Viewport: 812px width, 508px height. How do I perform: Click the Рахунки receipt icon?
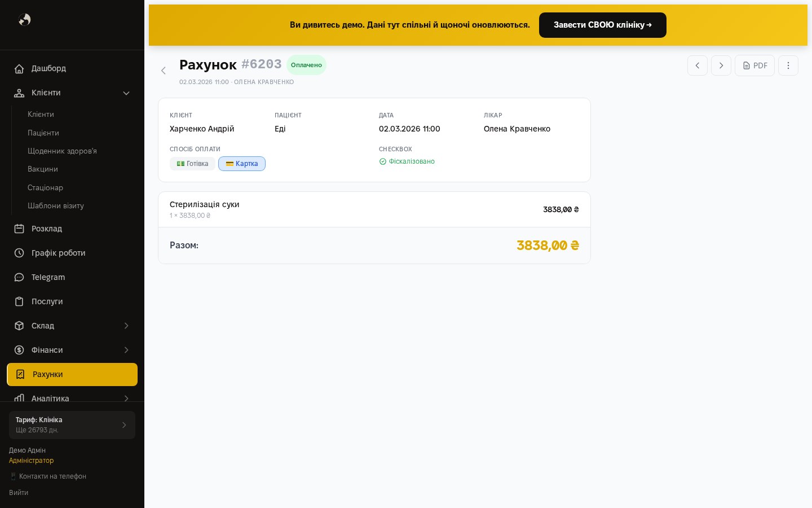(x=20, y=374)
